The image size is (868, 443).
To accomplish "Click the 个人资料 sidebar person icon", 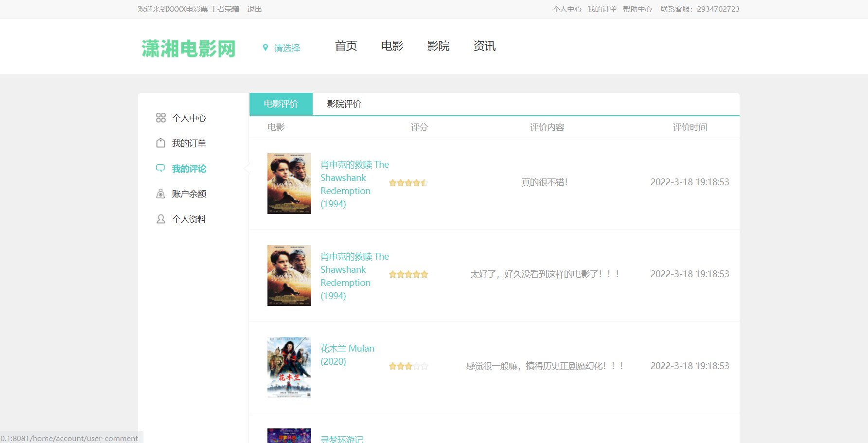I will pos(160,219).
